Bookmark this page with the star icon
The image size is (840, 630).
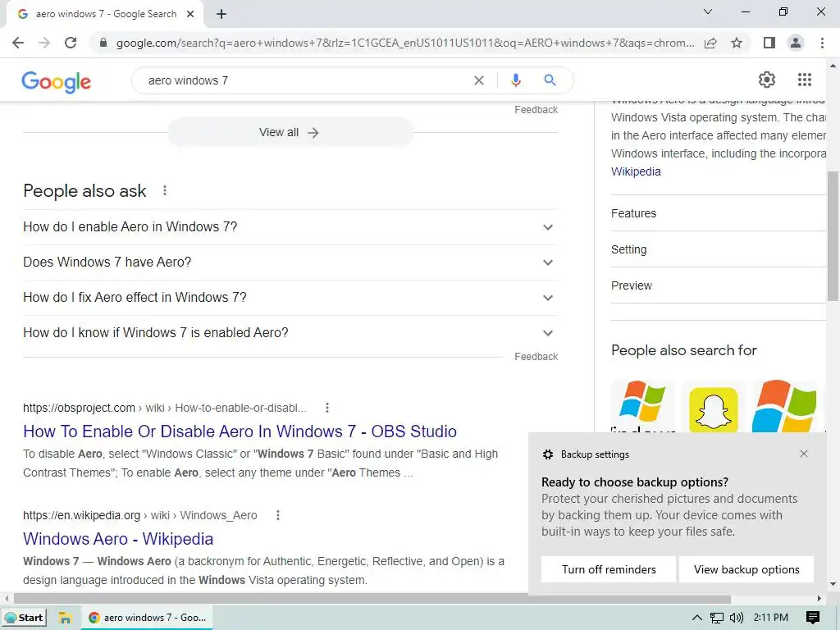point(737,43)
